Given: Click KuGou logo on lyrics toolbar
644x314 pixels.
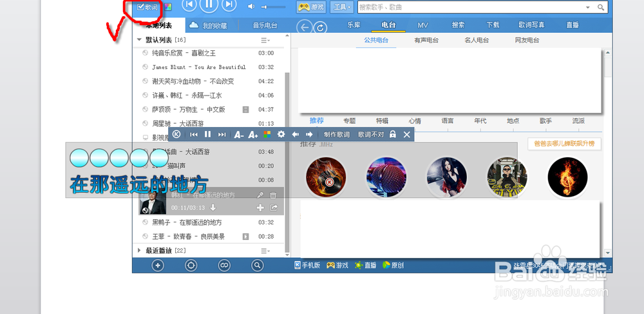Looking at the screenshot, I should [x=176, y=134].
